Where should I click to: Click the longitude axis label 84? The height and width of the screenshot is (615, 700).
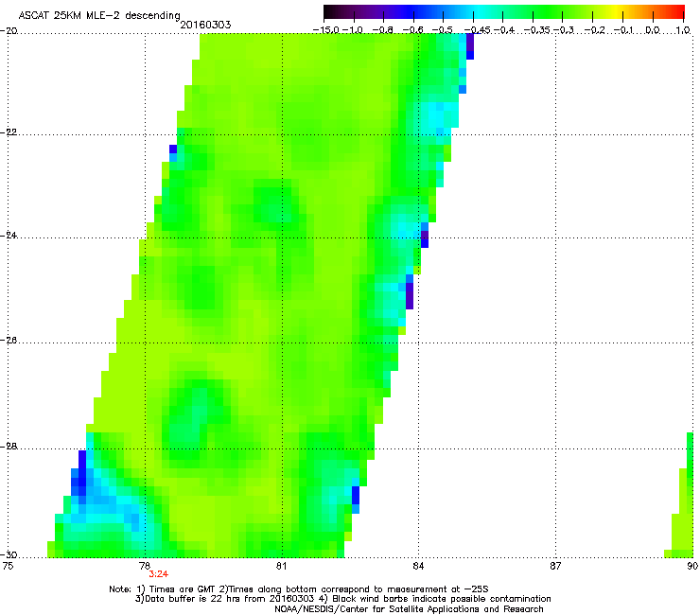[x=418, y=566]
